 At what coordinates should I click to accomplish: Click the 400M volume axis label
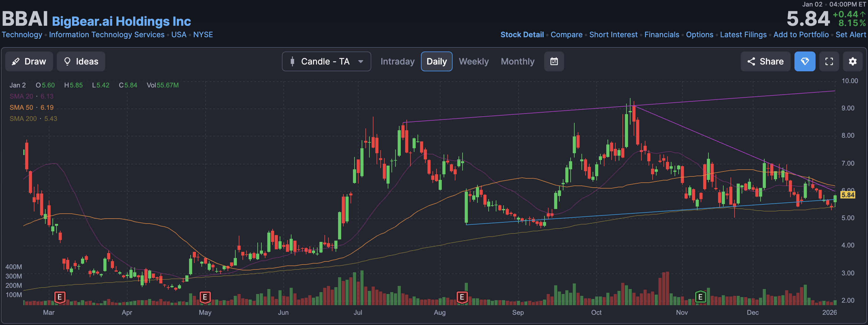13,267
